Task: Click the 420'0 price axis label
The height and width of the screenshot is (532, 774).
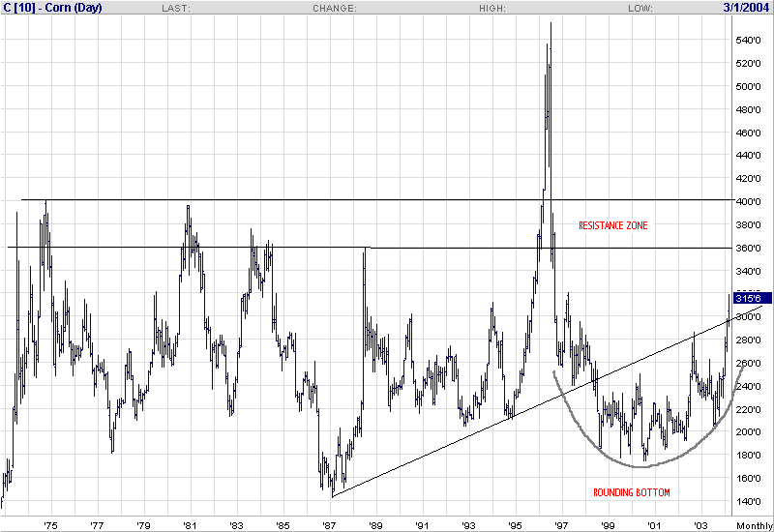Action: pos(748,179)
